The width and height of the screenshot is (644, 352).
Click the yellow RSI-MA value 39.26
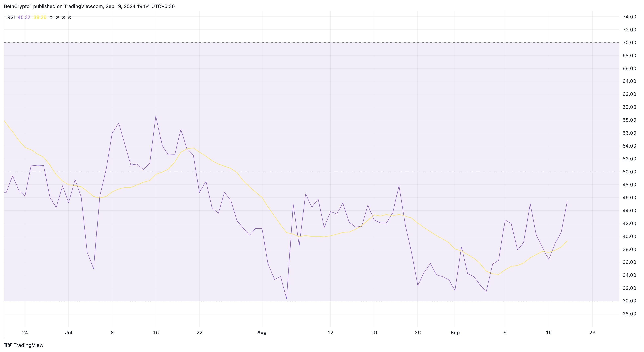tap(40, 17)
